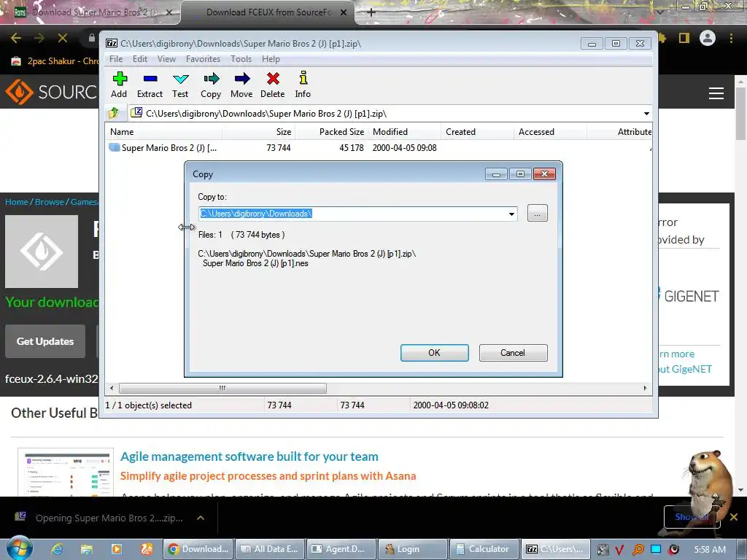
Task: Open the Help menu in 7-Zip
Action: point(271,59)
